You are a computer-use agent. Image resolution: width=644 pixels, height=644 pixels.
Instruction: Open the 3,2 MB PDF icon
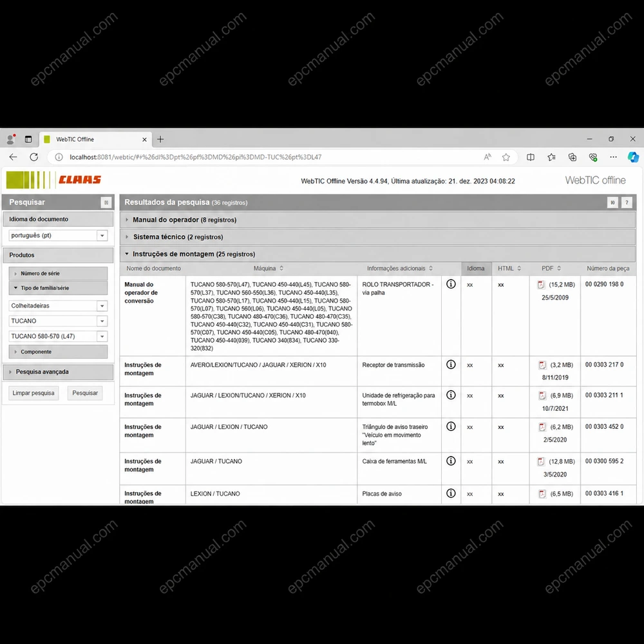tap(542, 365)
